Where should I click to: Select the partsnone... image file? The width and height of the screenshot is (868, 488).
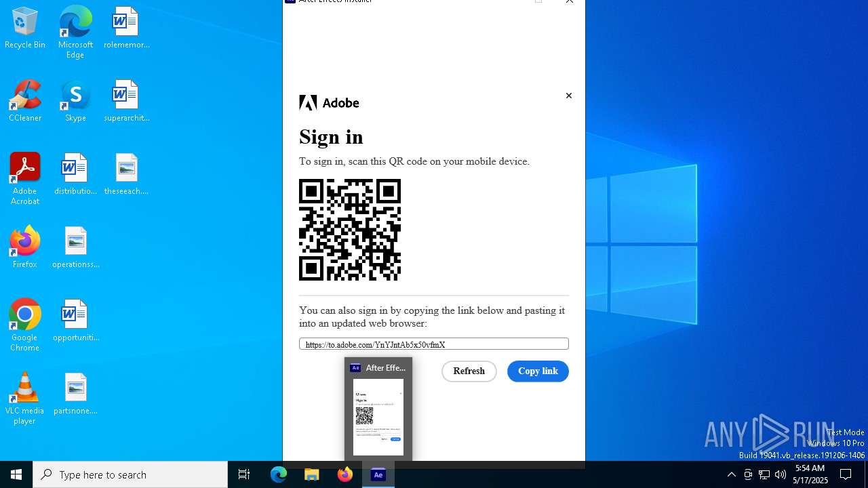click(x=75, y=394)
